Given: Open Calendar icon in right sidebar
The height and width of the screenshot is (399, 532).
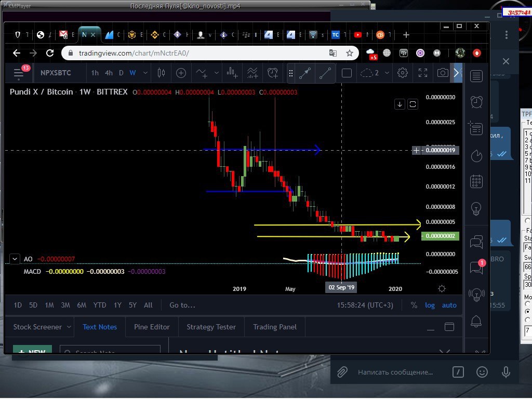Looking at the screenshot, I should 476,181.
